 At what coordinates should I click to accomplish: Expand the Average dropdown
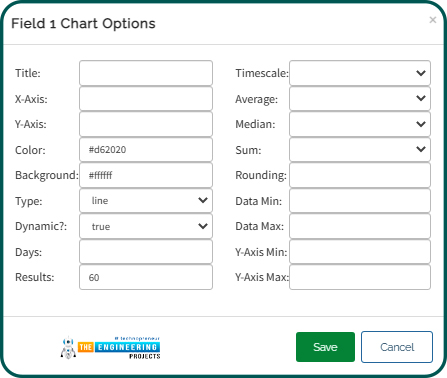tap(360, 99)
